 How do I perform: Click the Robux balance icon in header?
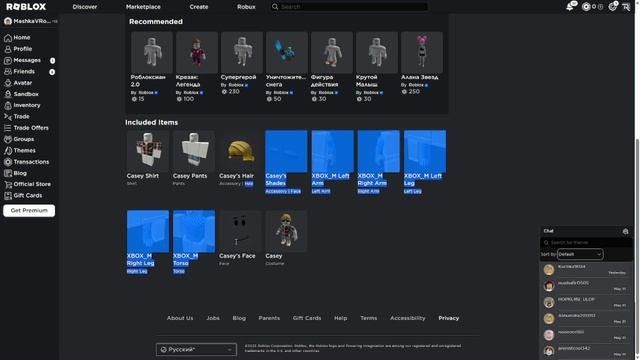pyautogui.click(x=586, y=7)
